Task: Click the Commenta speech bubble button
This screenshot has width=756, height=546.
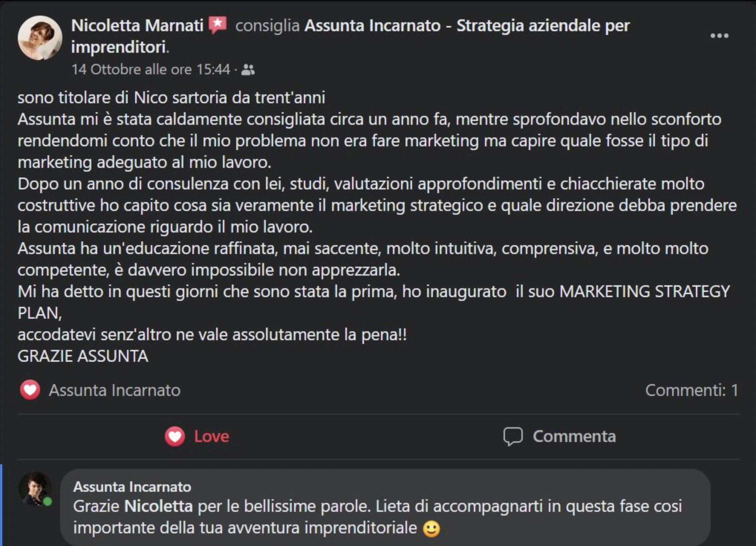Action: click(559, 436)
